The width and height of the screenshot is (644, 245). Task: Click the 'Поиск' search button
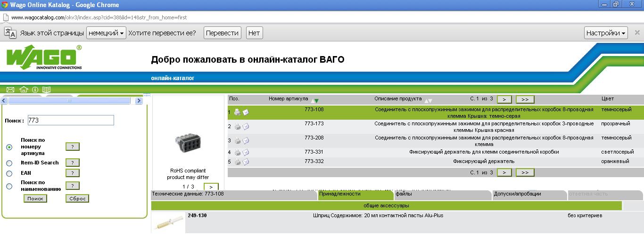(x=35, y=198)
